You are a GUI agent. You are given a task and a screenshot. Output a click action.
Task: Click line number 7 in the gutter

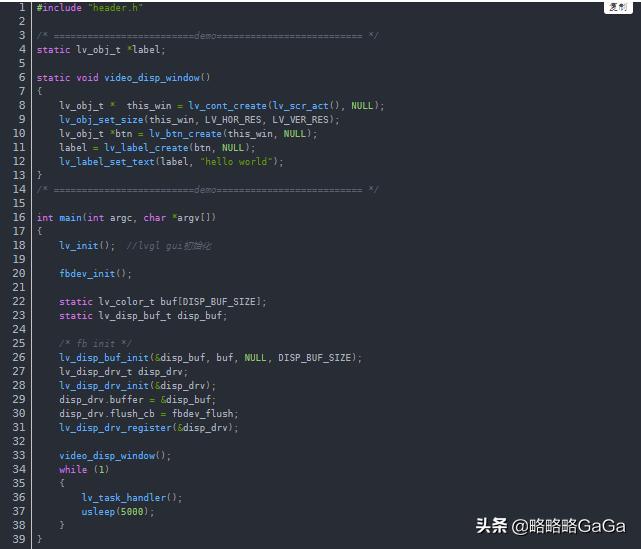point(22,91)
